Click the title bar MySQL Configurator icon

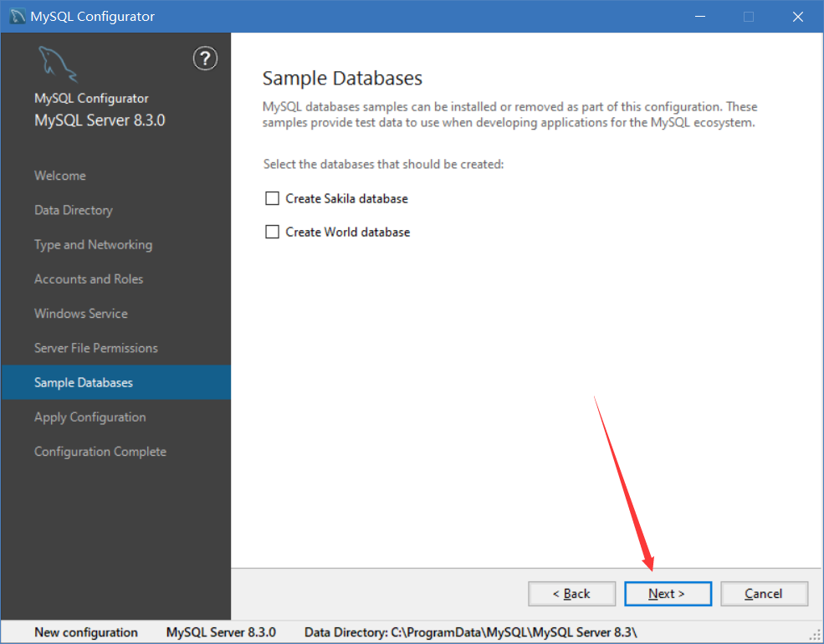[18, 16]
